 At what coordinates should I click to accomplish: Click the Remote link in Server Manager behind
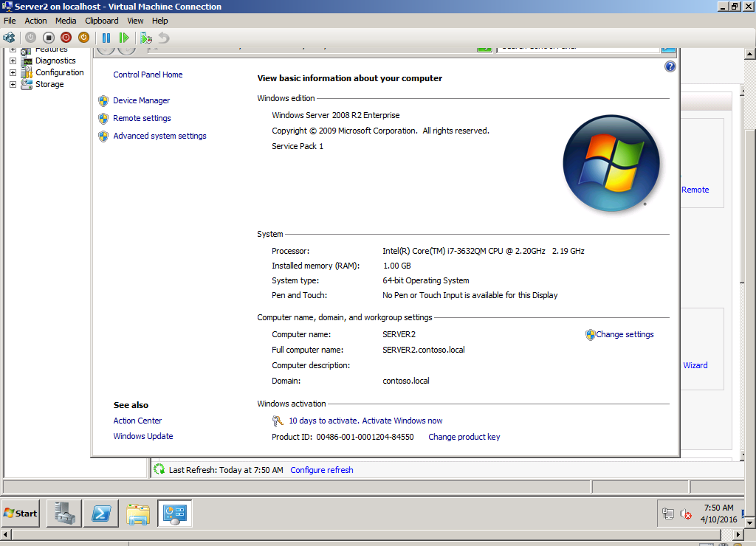695,190
